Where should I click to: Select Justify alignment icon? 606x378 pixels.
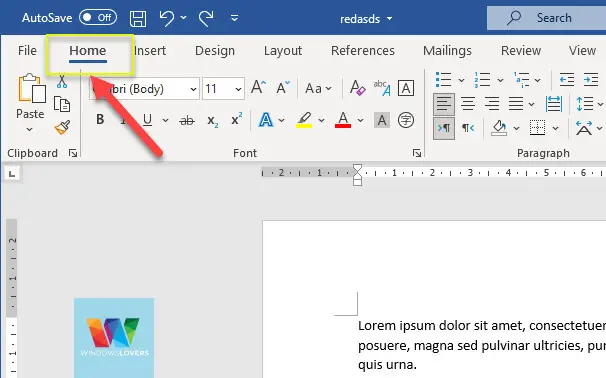pyautogui.click(x=516, y=104)
